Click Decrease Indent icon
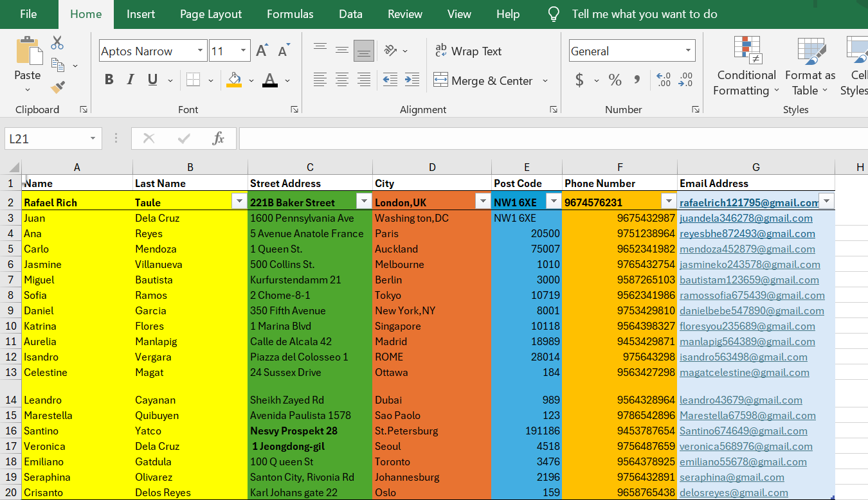This screenshot has width=868, height=500. click(390, 80)
